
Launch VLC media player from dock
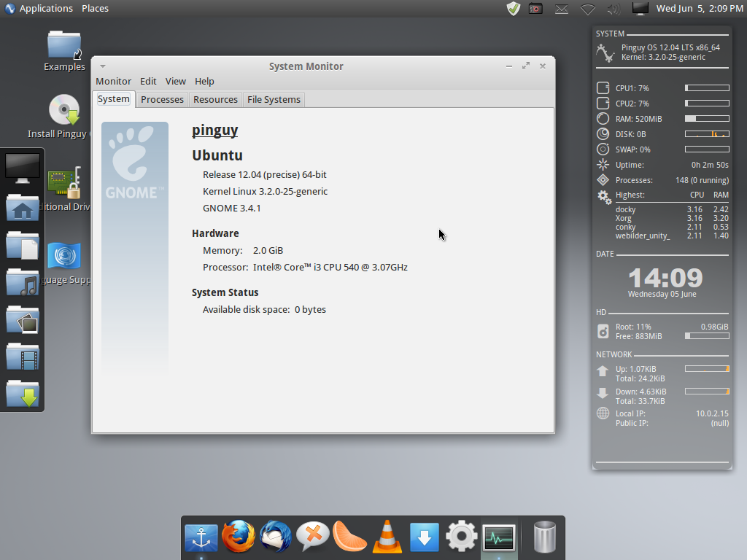pyautogui.click(x=387, y=537)
